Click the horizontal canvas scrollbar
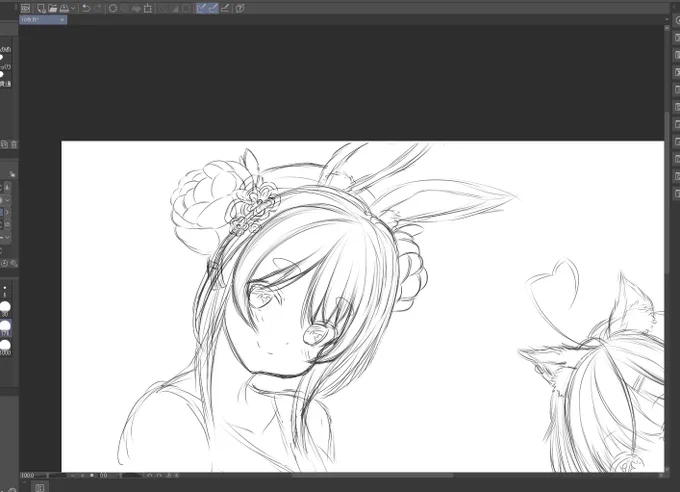680x492 pixels. coord(373,476)
